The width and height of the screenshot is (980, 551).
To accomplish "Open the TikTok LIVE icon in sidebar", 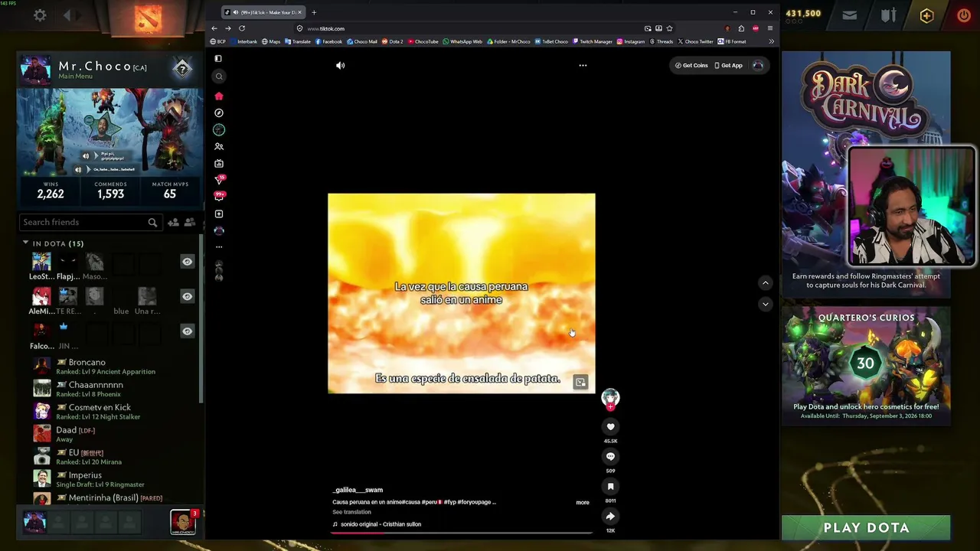I will coord(219,163).
